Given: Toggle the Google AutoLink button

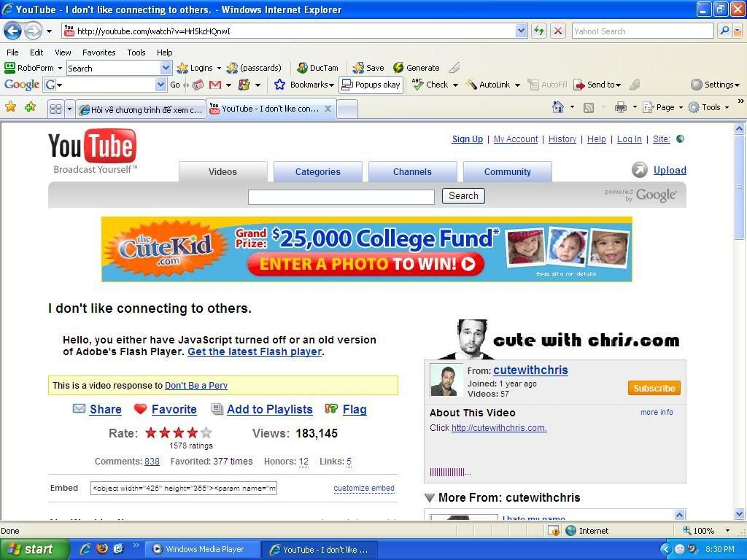Looking at the screenshot, I should point(488,85).
